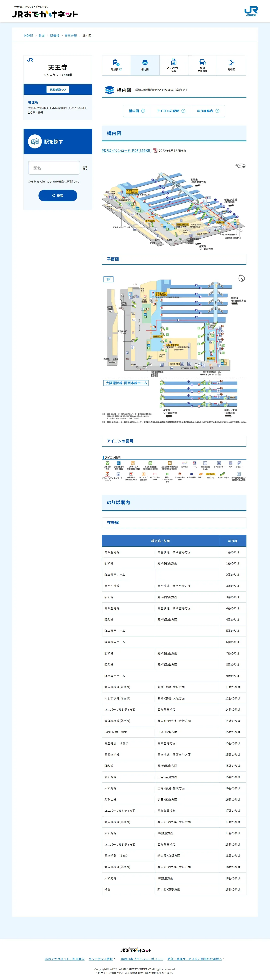Image resolution: width=270 pixels, height=980 pixels.
Task: Click the 7番のりば cell
Action: coord(233,654)
